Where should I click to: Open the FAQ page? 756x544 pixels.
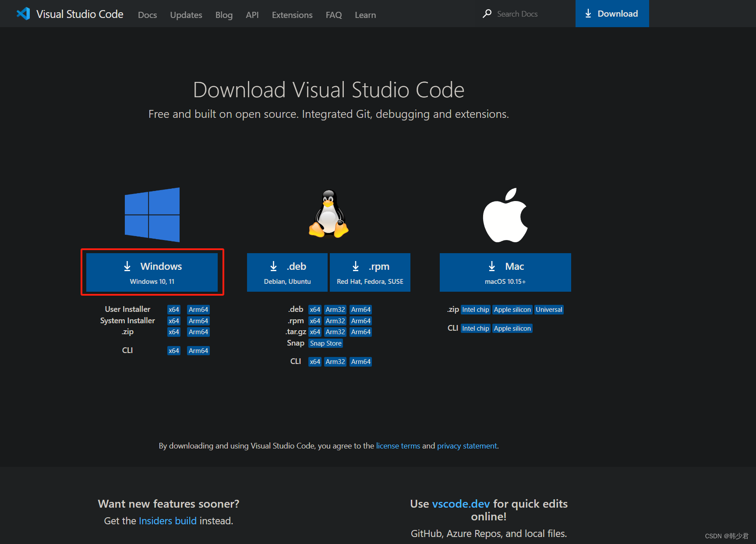(x=334, y=15)
